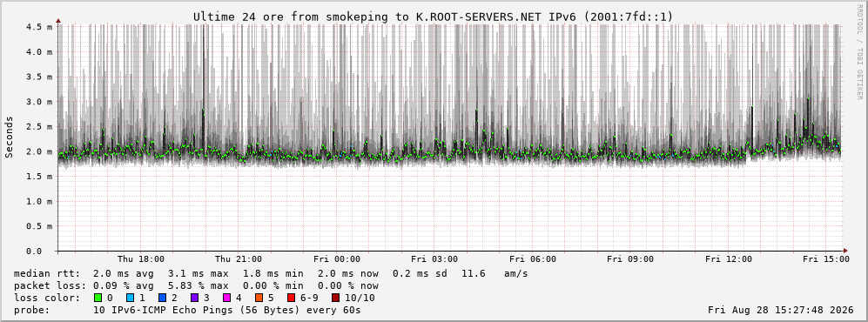The height and width of the screenshot is (322, 868).
Task: Click the red 6-9 loss swatch
Action: pyautogui.click(x=291, y=298)
